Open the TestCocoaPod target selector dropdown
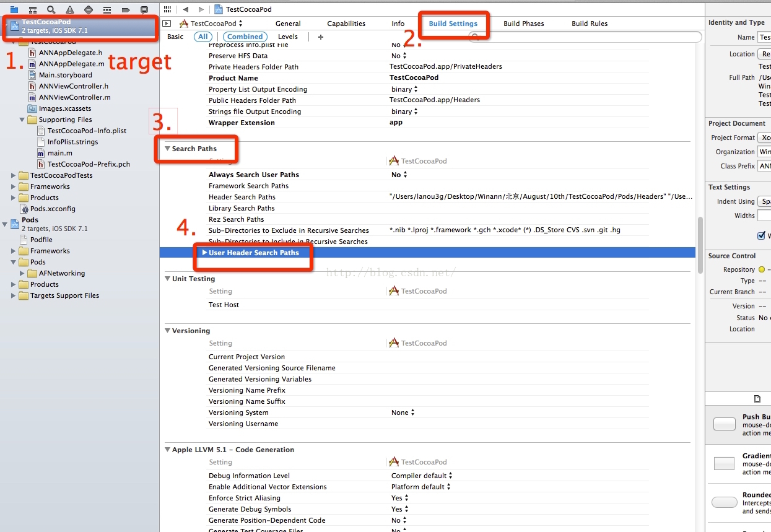 [x=211, y=24]
